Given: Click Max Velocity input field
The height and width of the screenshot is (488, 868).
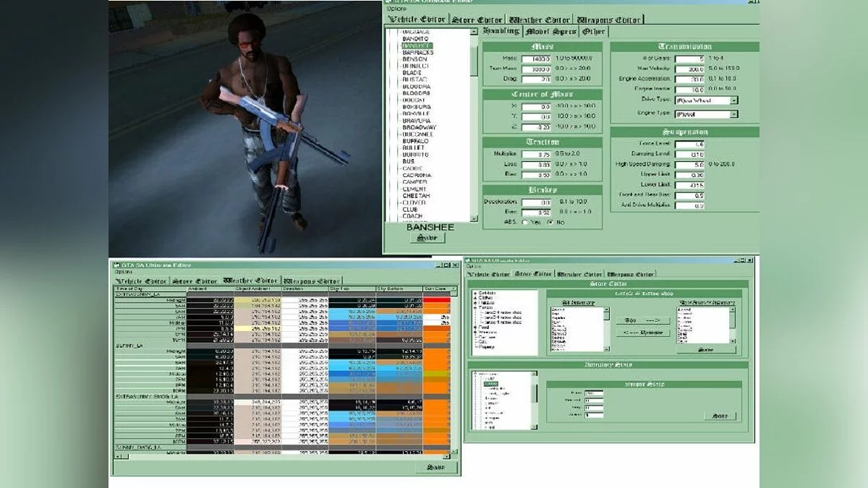Looking at the screenshot, I should (x=689, y=69).
